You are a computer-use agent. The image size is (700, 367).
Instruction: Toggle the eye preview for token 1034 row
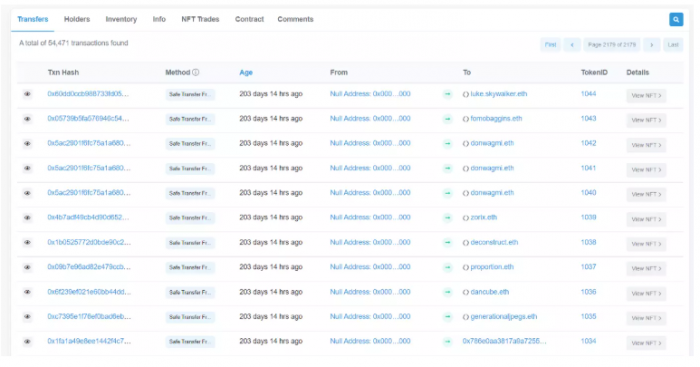point(27,342)
